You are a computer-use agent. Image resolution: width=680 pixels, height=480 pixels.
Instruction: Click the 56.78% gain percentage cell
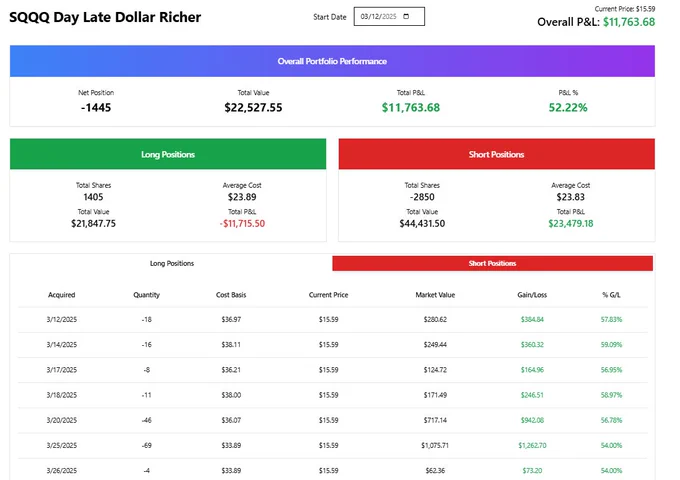(611, 420)
